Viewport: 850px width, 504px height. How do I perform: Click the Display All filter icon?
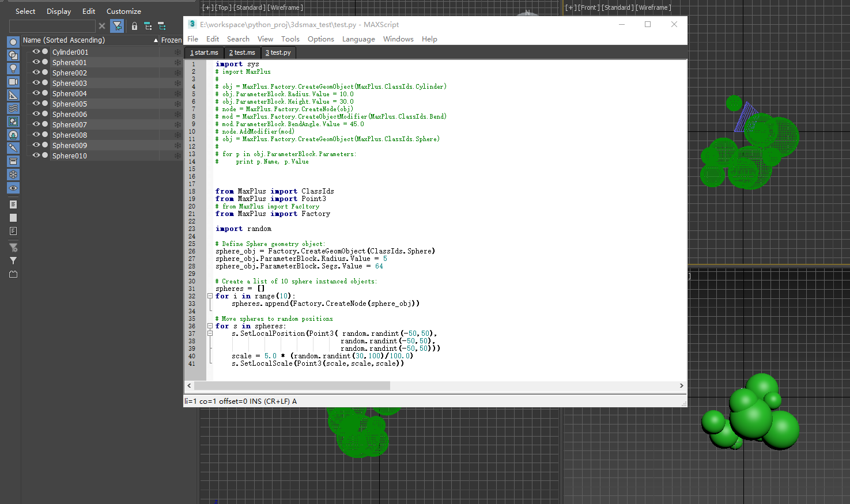point(13,204)
